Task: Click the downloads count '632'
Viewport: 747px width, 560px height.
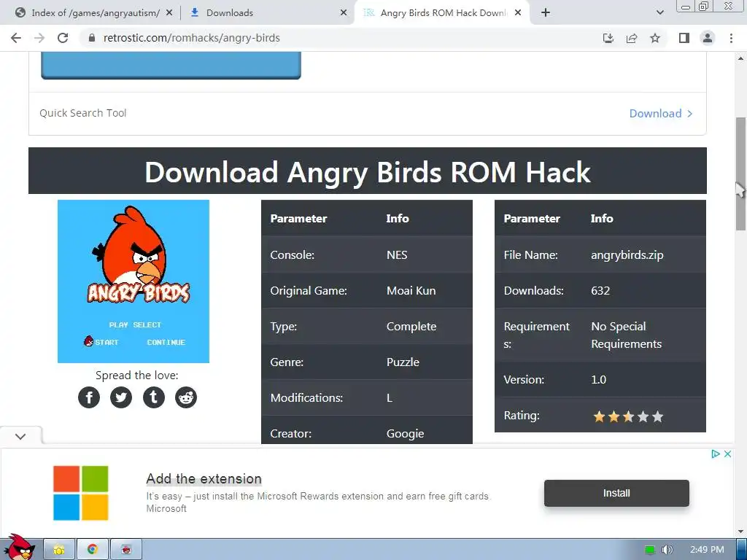Action: point(600,290)
